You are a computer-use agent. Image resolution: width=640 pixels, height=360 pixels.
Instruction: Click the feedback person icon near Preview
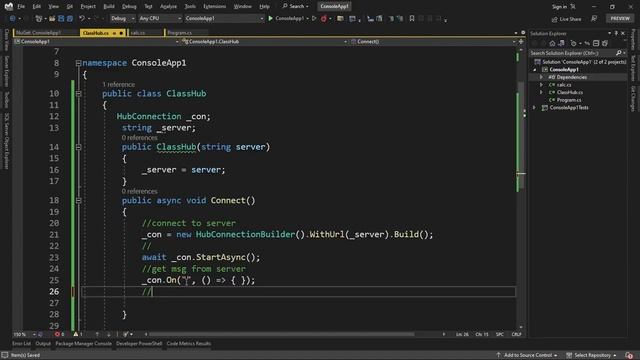tap(594, 19)
